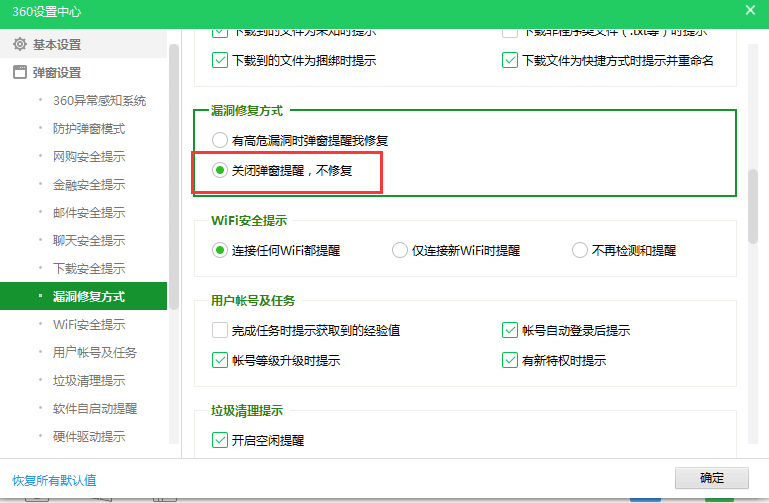The image size is (769, 503).
Task: Go to 网购安全提示 settings
Action: [89, 156]
